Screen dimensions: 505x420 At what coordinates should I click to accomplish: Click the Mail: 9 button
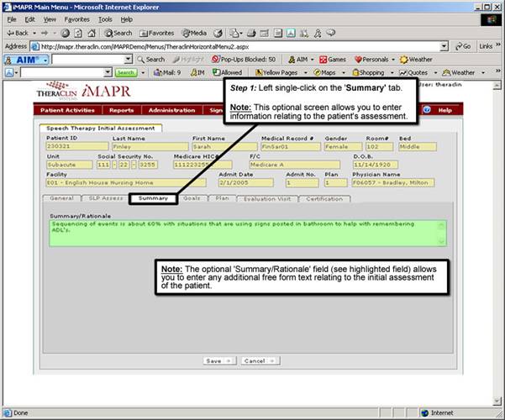167,72
